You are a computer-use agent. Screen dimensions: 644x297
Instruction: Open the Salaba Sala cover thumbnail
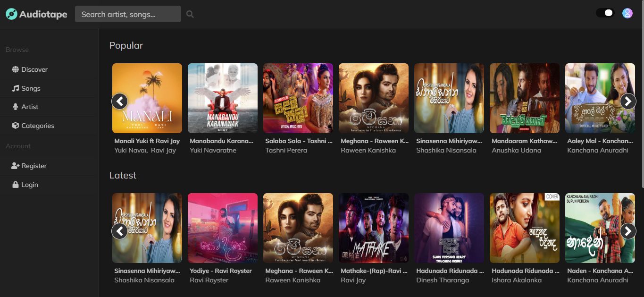[298, 98]
